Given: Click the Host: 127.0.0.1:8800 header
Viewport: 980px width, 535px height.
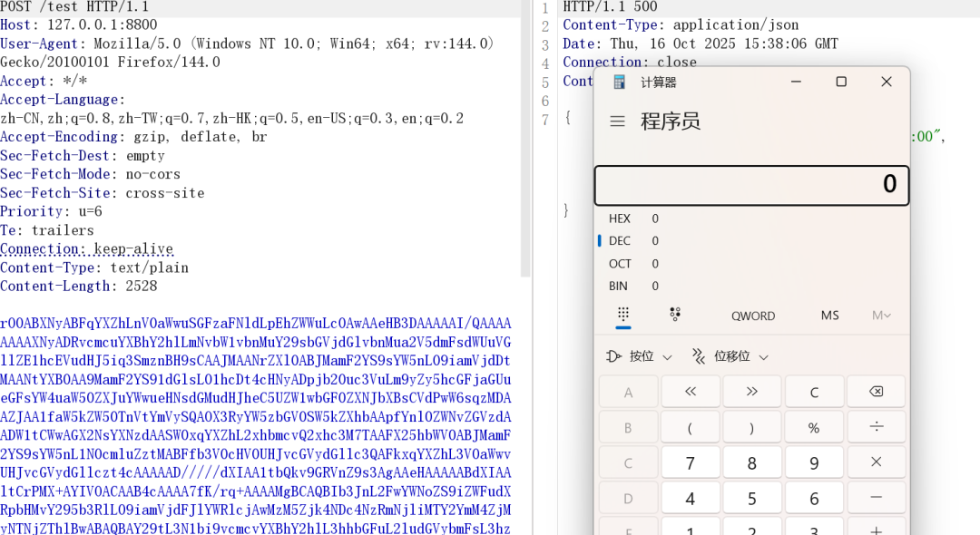Looking at the screenshot, I should [x=79, y=25].
